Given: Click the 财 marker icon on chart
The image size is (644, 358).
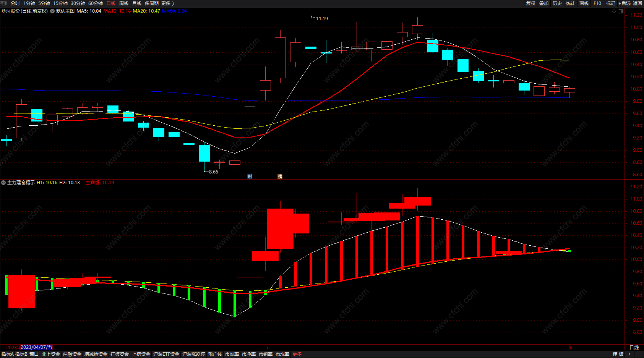Looking at the screenshot, I should (x=250, y=176).
